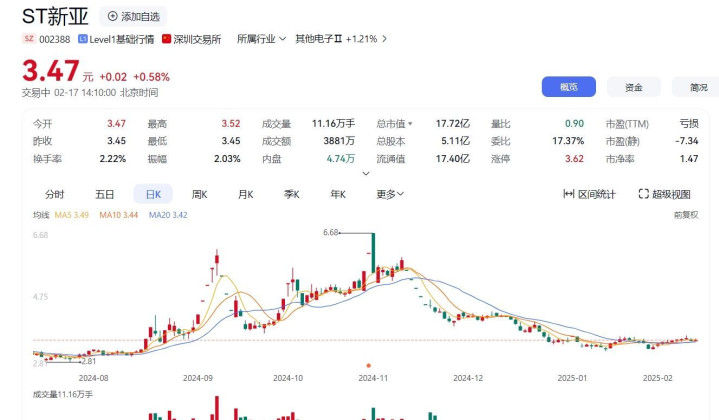Click the 换手率 value 2.22%
Viewport: 719px width, 420px height.
[112, 159]
